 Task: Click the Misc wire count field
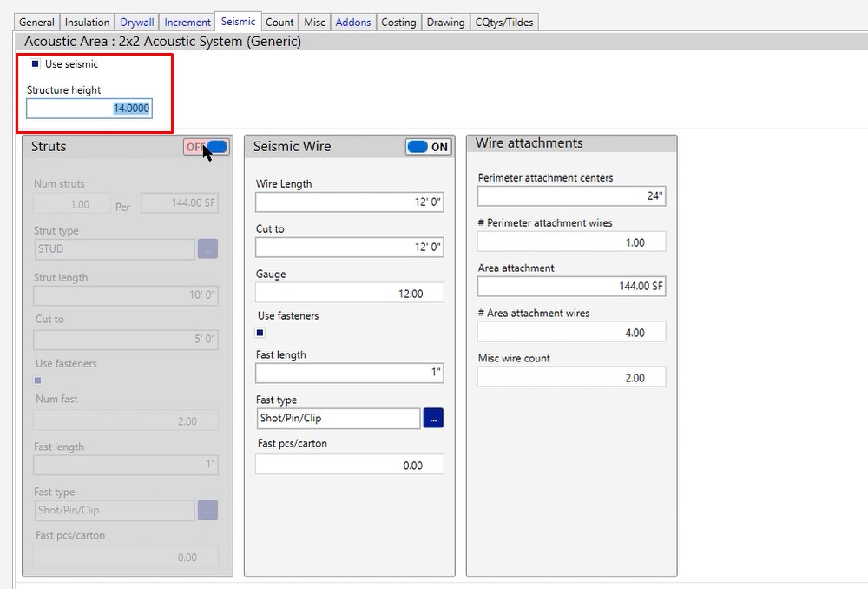click(571, 377)
